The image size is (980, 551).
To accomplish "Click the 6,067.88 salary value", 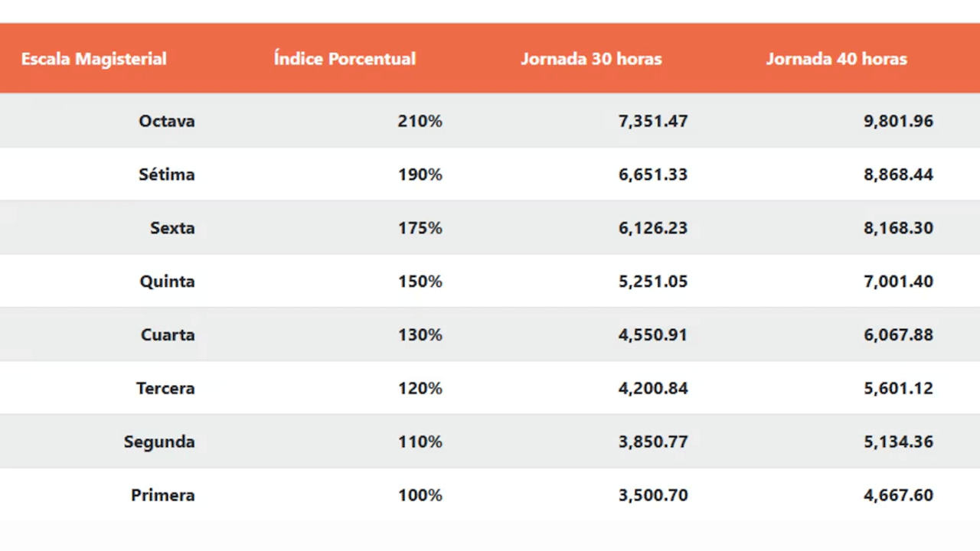I will 898,335.
